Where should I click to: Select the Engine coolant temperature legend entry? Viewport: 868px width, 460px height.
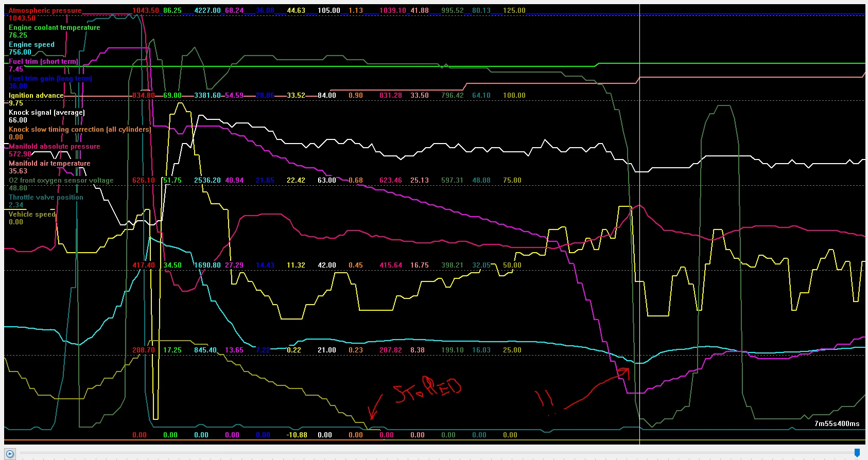click(55, 27)
